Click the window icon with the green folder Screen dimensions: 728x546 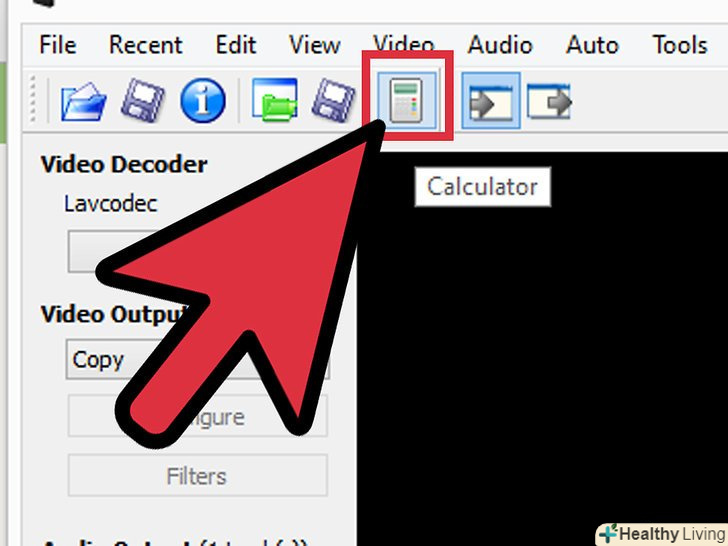[275, 100]
